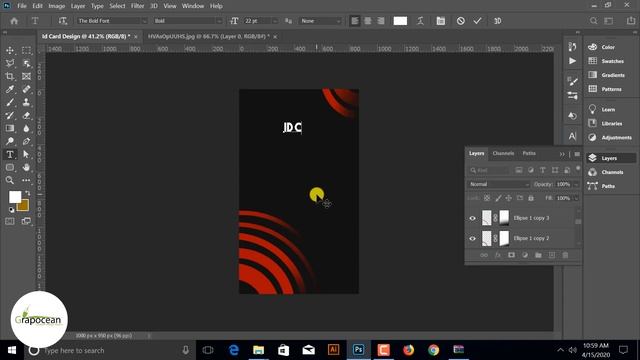
Task: Open the File menu
Action: (x=22, y=6)
